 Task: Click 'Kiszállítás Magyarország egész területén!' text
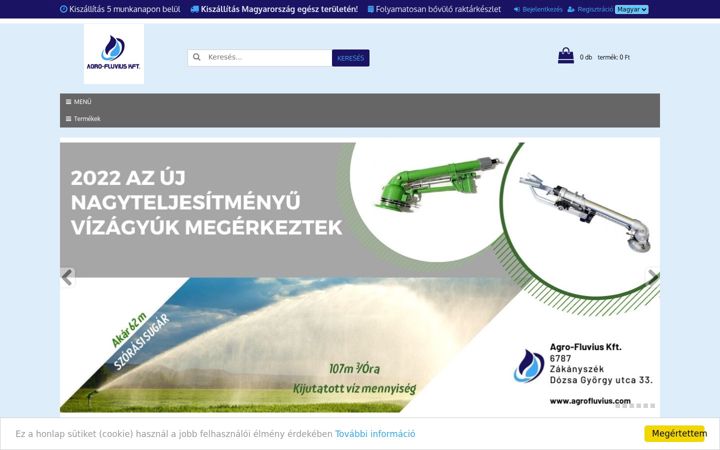[279, 9]
